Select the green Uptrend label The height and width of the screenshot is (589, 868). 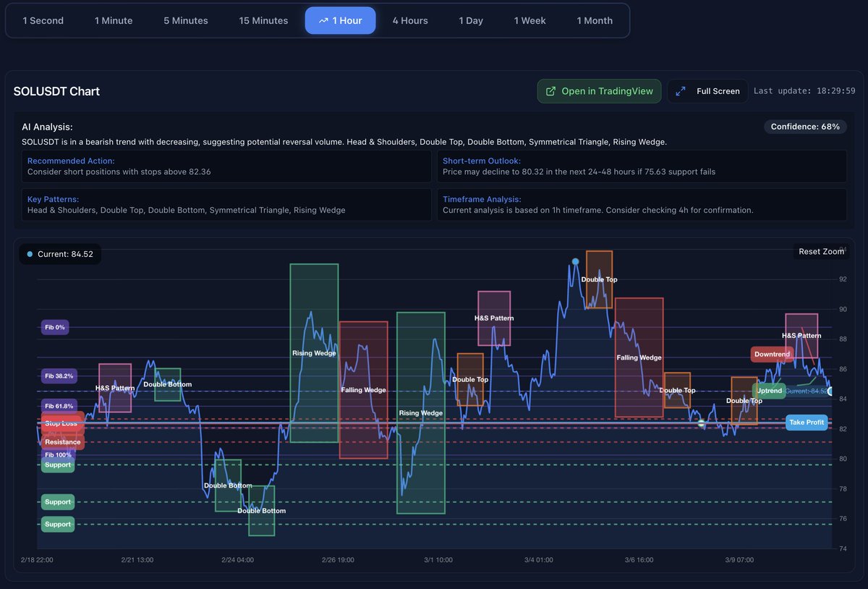point(769,391)
